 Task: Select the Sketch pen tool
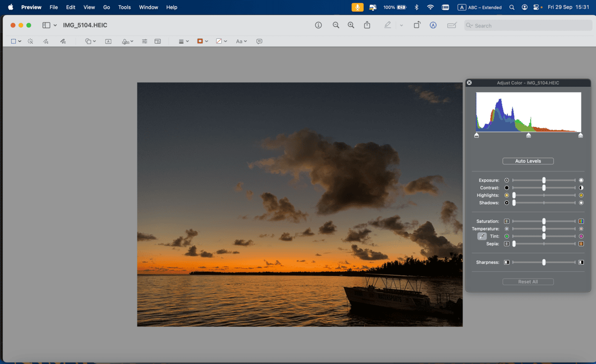46,41
